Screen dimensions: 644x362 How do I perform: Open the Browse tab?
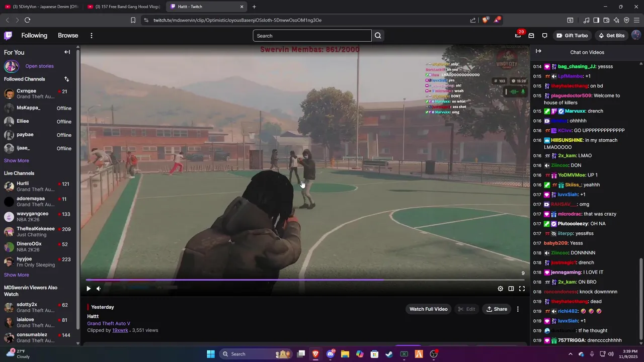[x=68, y=36]
